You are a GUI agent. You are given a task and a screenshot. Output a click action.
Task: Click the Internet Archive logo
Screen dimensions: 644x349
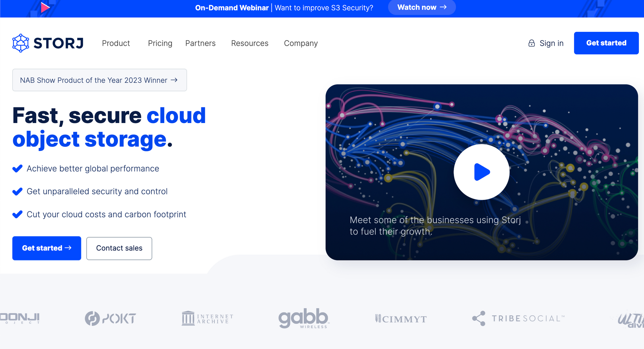(207, 318)
